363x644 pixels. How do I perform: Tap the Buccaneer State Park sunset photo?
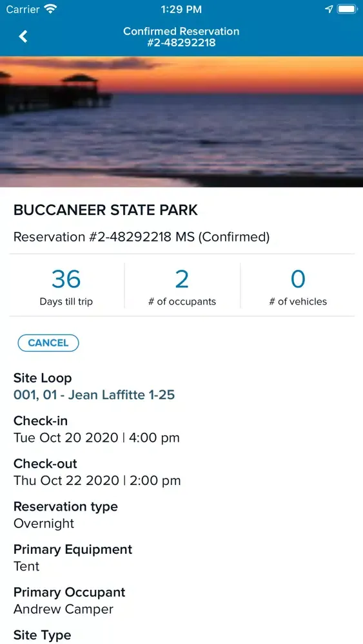(x=181, y=122)
